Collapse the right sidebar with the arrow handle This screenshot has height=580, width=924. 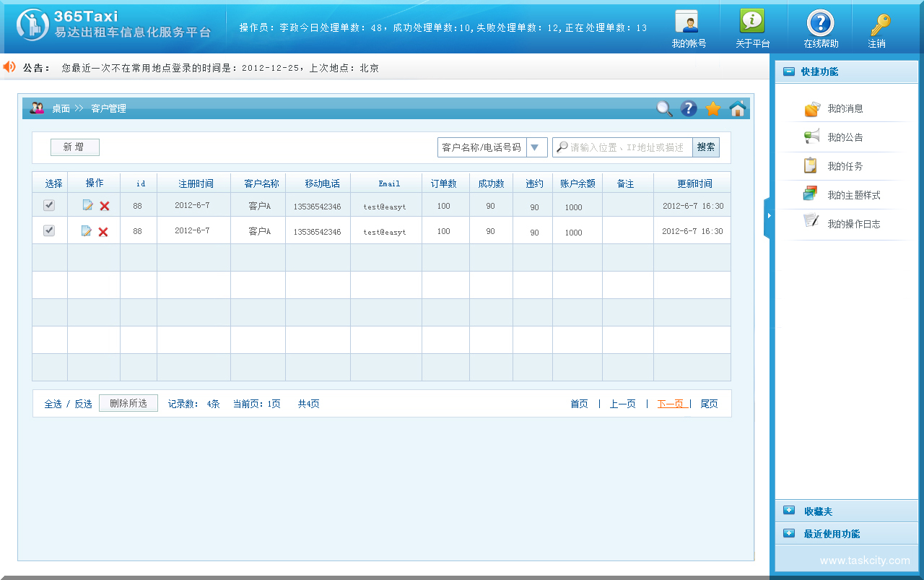pos(769,216)
